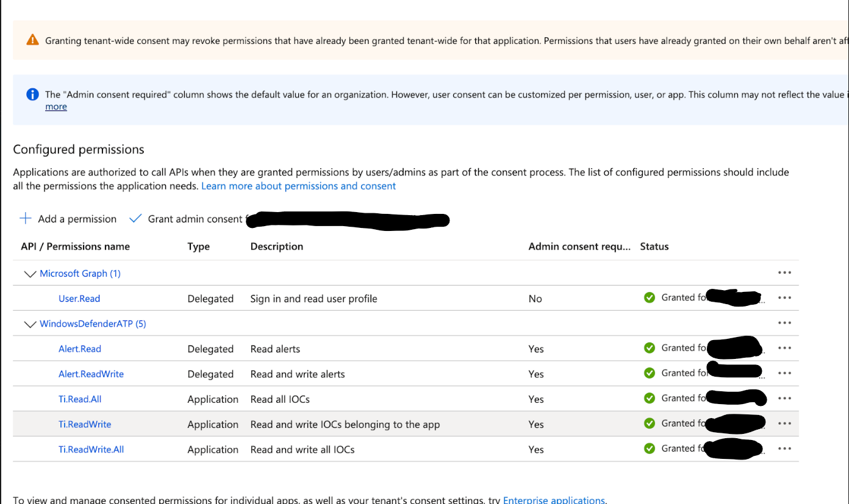Click the Application type of Ti.Read.All

coord(213,399)
